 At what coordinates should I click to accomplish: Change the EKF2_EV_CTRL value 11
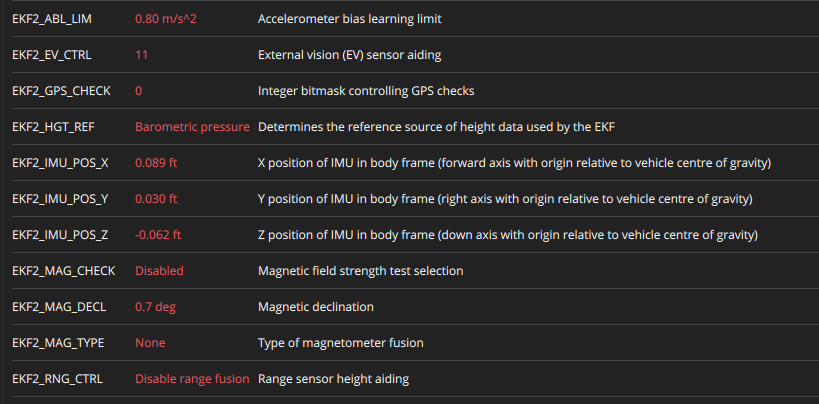(x=141, y=55)
